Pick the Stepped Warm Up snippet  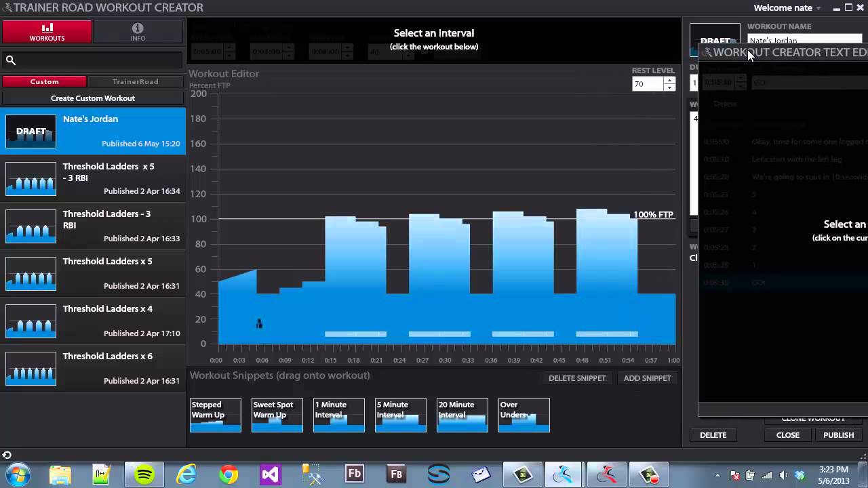(x=216, y=415)
